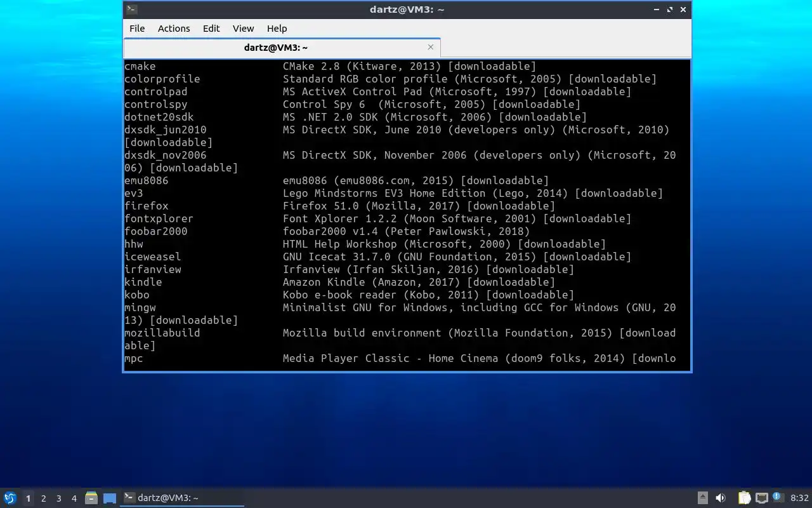Click the 'dxsdk_nov2006' entry in terminal
Viewport: 812px width, 508px height.
166,155
